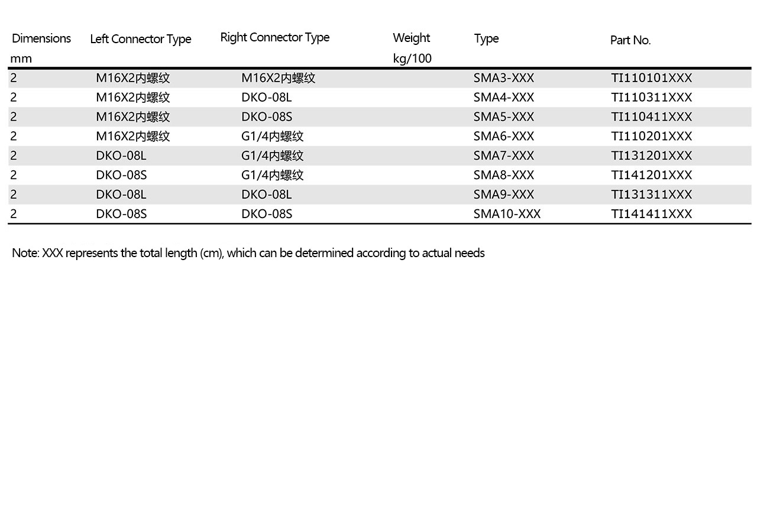Select the SMA8-XXX type cell
Image resolution: width=757 pixels, height=532 pixels.
tap(504, 176)
